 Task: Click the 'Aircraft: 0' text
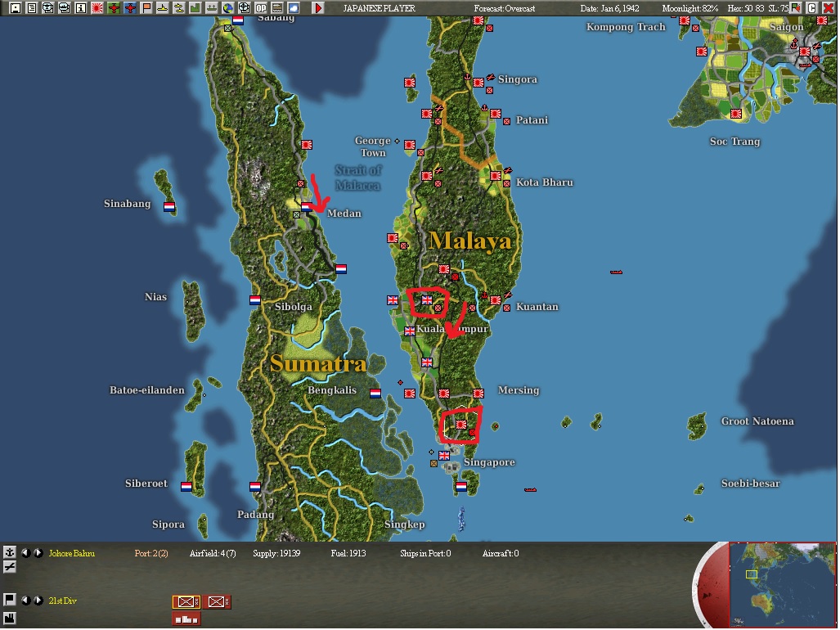(501, 553)
